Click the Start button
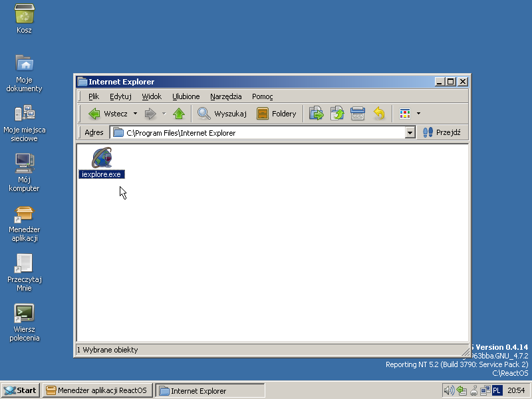 point(21,390)
